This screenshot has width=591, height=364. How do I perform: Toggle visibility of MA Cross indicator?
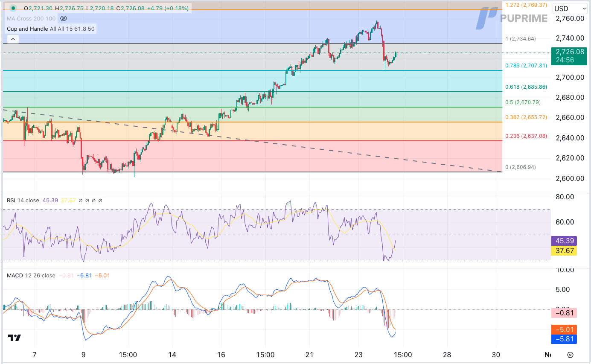coord(64,18)
